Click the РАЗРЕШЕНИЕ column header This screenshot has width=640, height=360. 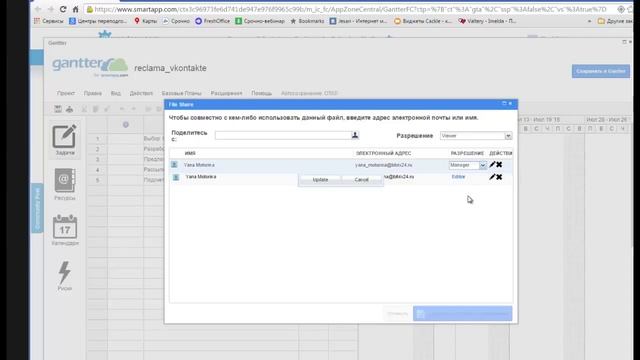click(x=467, y=153)
